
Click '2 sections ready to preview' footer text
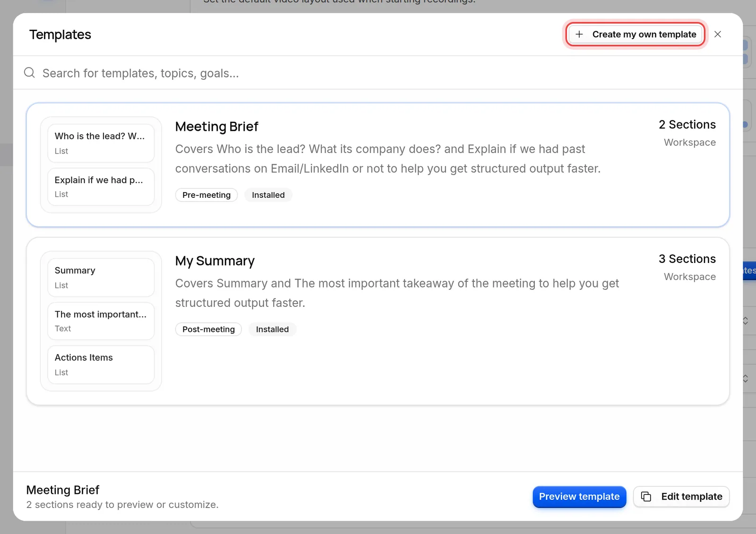click(x=122, y=505)
